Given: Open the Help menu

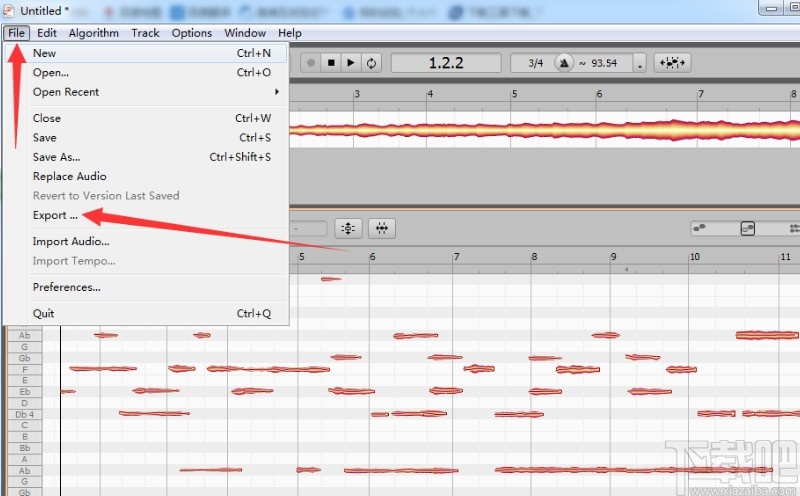Looking at the screenshot, I should coord(289,33).
